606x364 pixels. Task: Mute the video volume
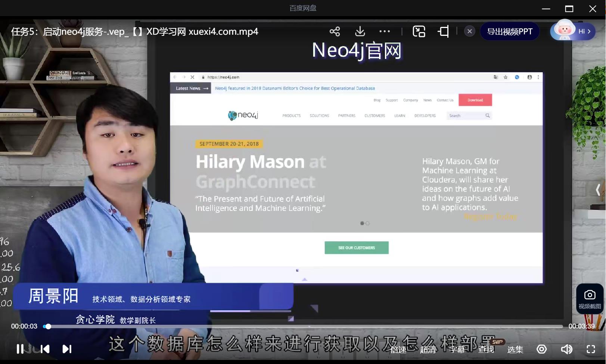(x=566, y=349)
